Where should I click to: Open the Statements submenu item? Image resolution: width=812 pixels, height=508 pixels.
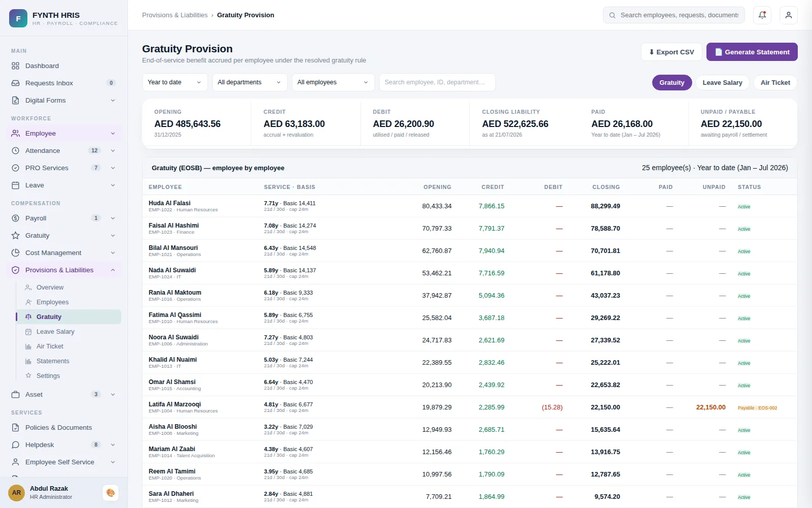coord(69,361)
